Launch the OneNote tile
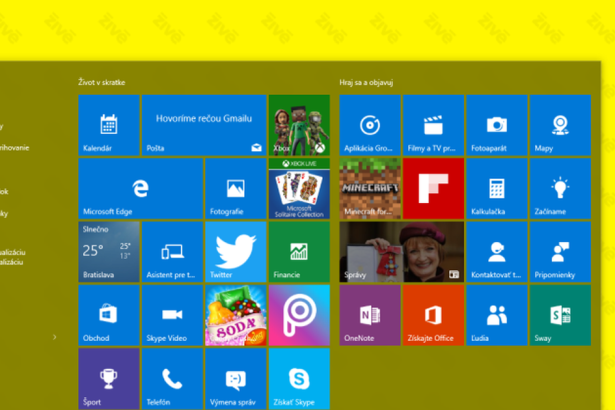 tap(370, 315)
